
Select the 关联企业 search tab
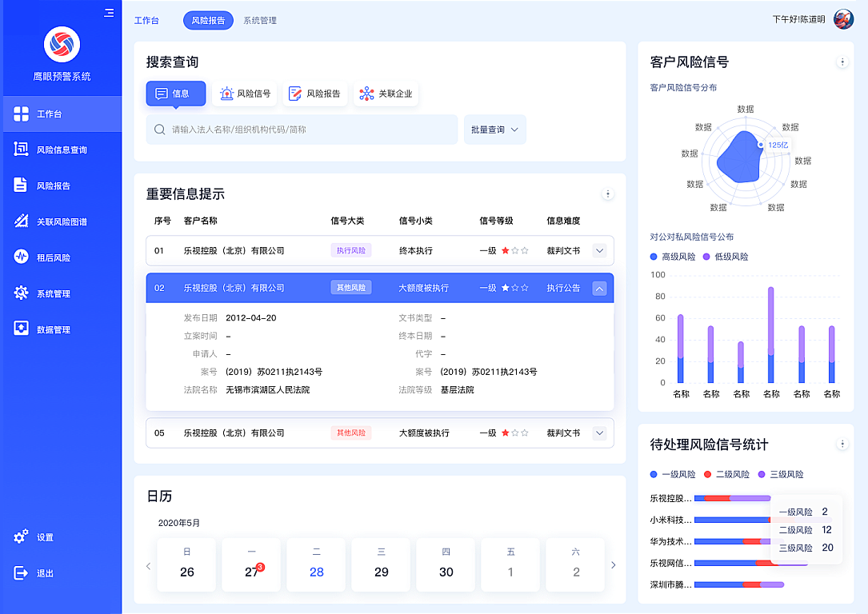(x=386, y=94)
